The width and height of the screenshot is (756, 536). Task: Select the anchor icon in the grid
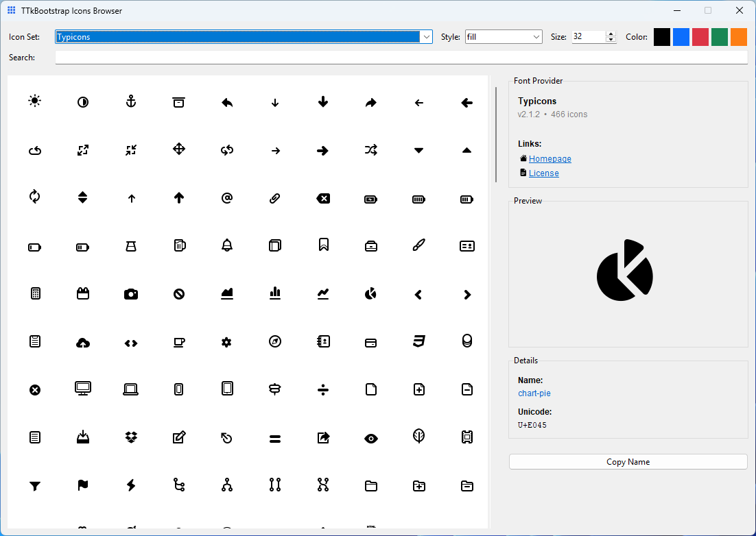[x=131, y=102]
